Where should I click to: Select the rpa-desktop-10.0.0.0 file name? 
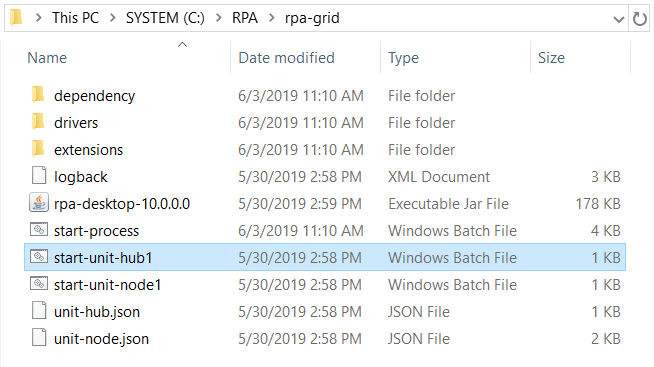click(122, 204)
